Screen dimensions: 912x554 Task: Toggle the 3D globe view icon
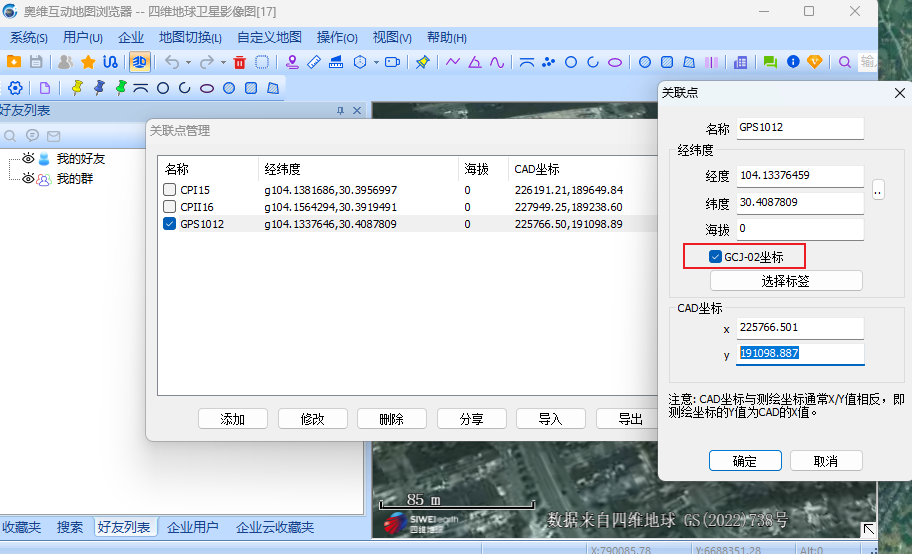[140, 62]
